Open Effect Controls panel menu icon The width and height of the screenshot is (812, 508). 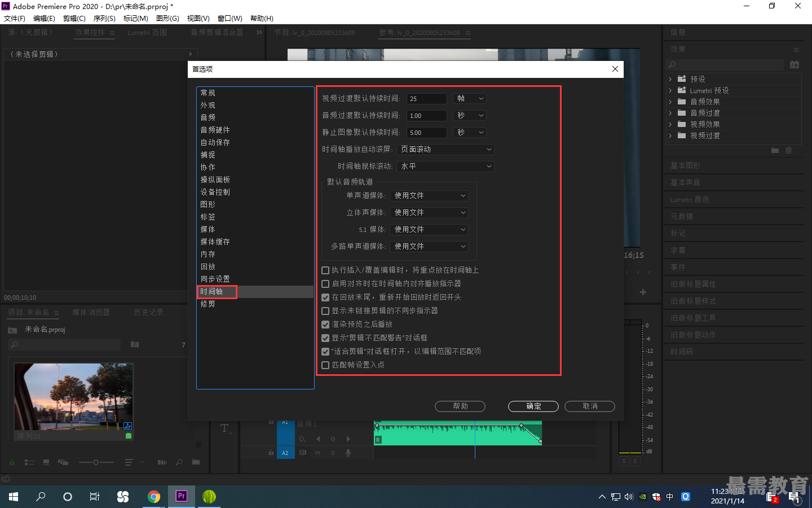[x=112, y=33]
